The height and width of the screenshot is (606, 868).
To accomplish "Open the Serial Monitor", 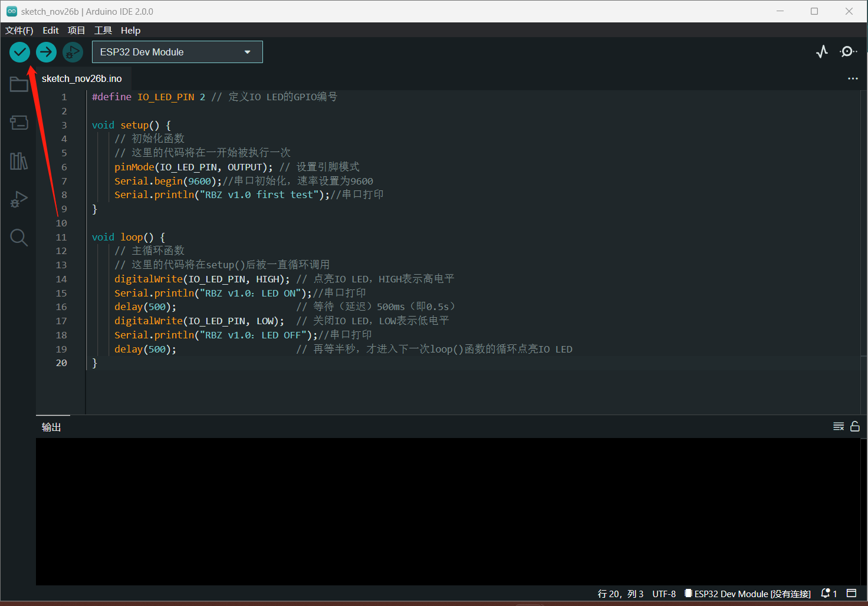I will (x=849, y=52).
